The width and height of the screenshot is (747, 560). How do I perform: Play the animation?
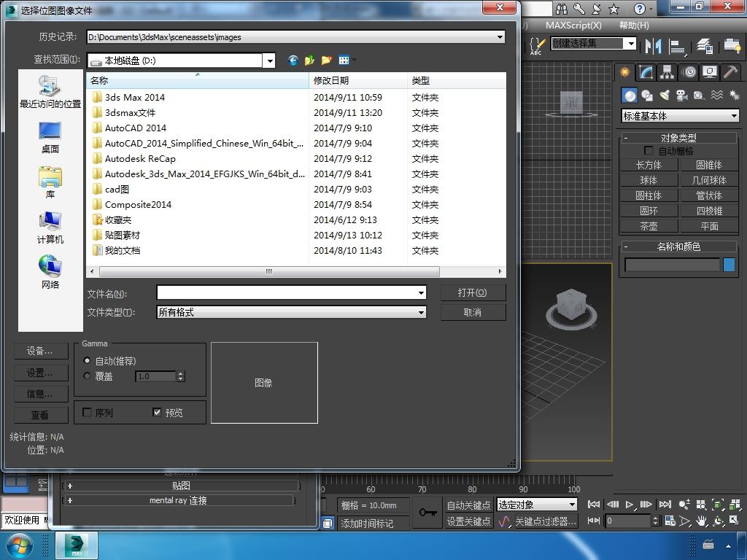(x=630, y=505)
